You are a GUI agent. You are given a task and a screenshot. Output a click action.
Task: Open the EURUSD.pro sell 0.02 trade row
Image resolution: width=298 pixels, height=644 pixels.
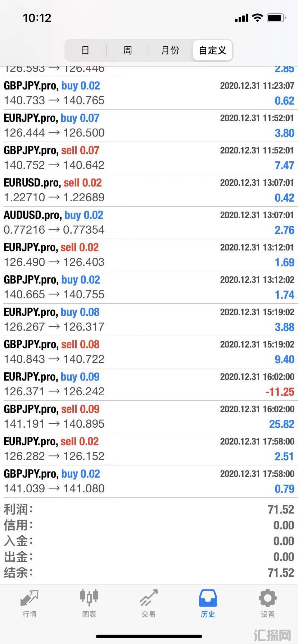pos(149,190)
